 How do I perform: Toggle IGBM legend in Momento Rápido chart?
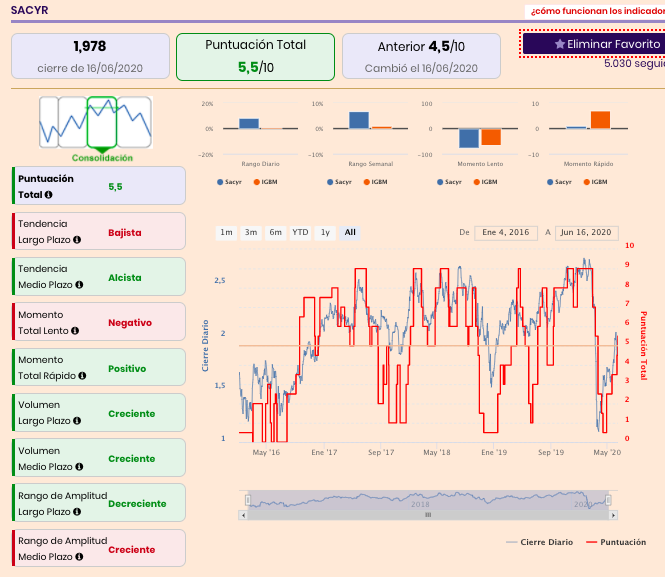[595, 182]
